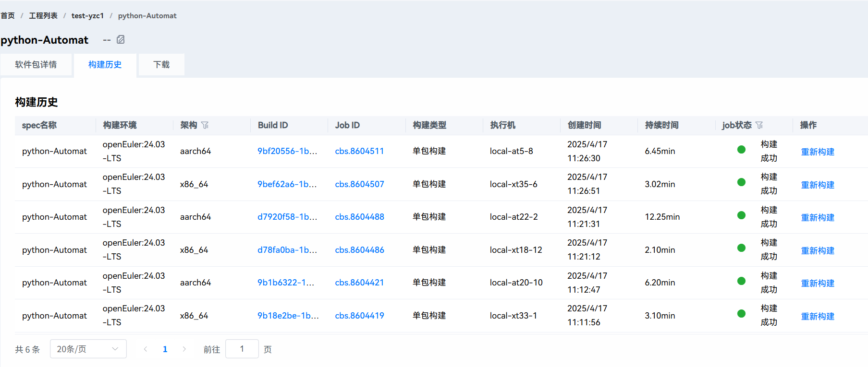Screen dimensions: 868x367
Task: Click 重新构建 for the local-xt33-1 build
Action: coord(817,317)
